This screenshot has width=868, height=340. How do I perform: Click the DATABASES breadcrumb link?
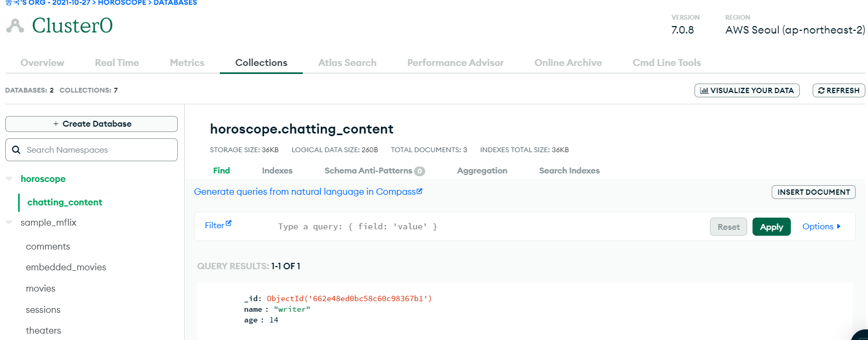(x=175, y=3)
